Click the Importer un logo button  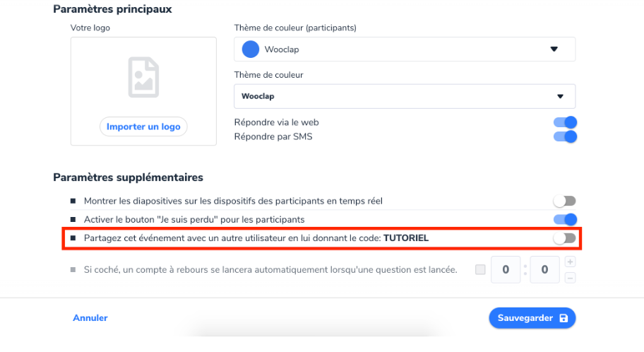[143, 127]
